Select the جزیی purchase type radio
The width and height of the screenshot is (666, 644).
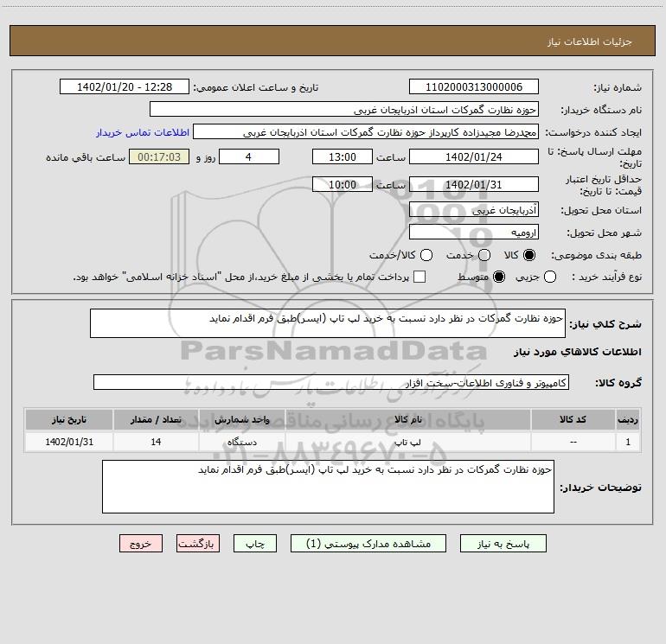tap(550, 277)
